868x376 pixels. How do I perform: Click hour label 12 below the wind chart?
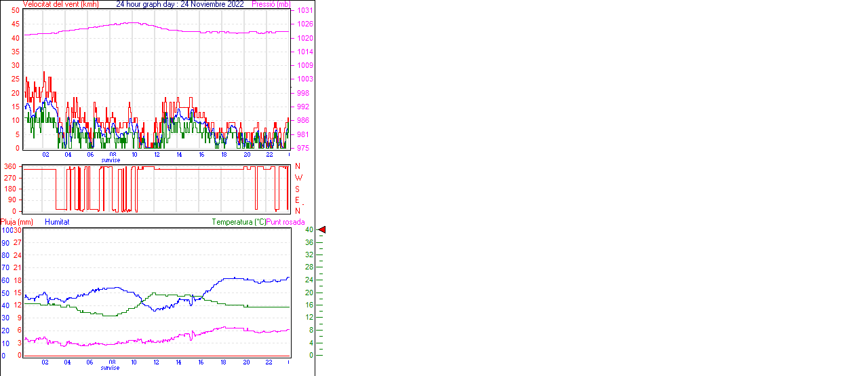click(157, 155)
